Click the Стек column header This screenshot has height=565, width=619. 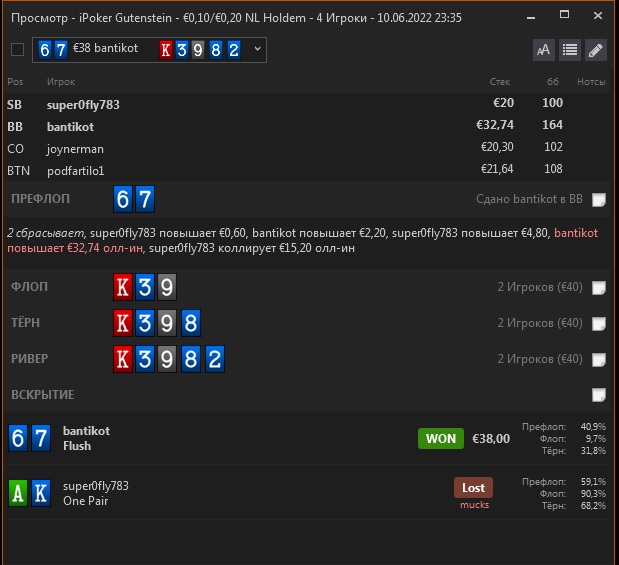click(x=500, y=82)
